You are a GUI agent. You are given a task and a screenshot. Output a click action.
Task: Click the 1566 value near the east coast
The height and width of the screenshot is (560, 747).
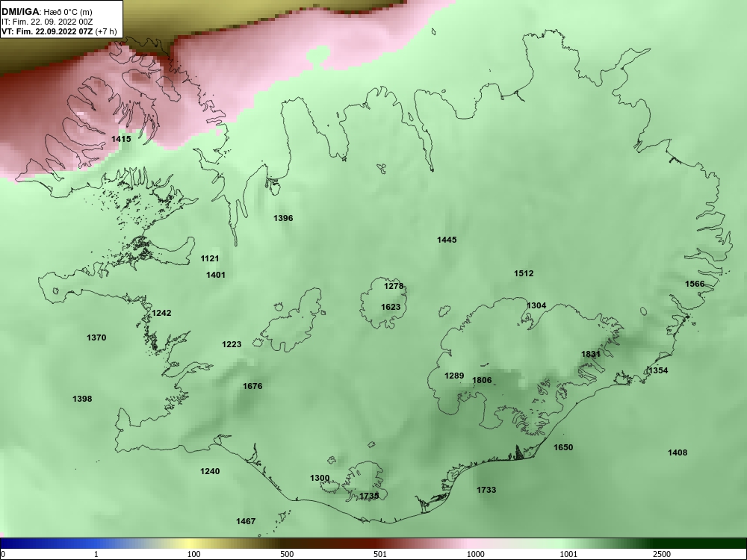pyautogui.click(x=695, y=284)
